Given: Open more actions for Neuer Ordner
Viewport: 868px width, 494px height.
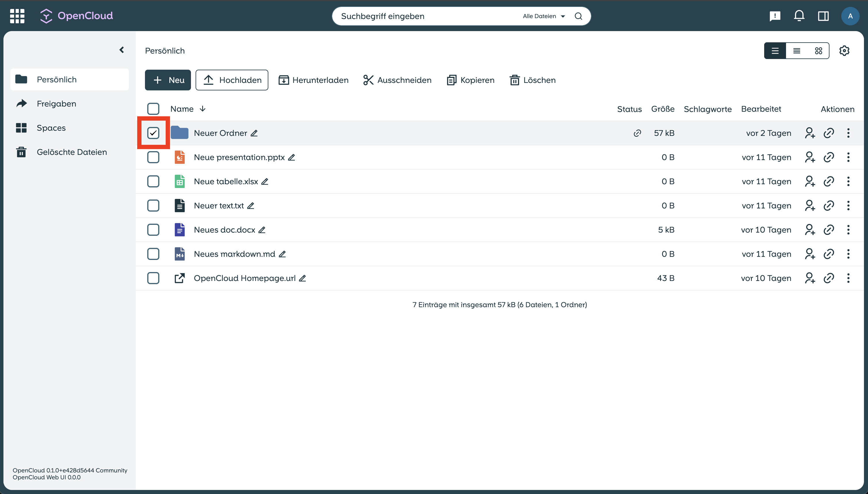Looking at the screenshot, I should click(848, 133).
